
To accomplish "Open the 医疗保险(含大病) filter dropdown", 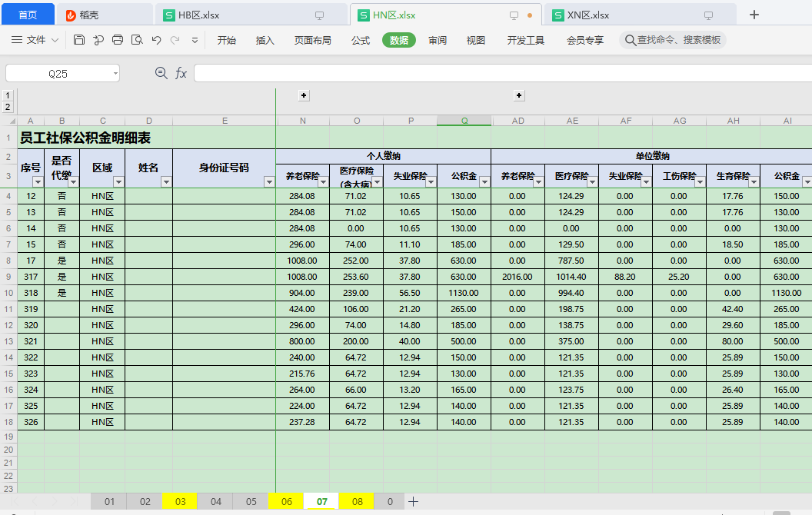I will pos(377,181).
